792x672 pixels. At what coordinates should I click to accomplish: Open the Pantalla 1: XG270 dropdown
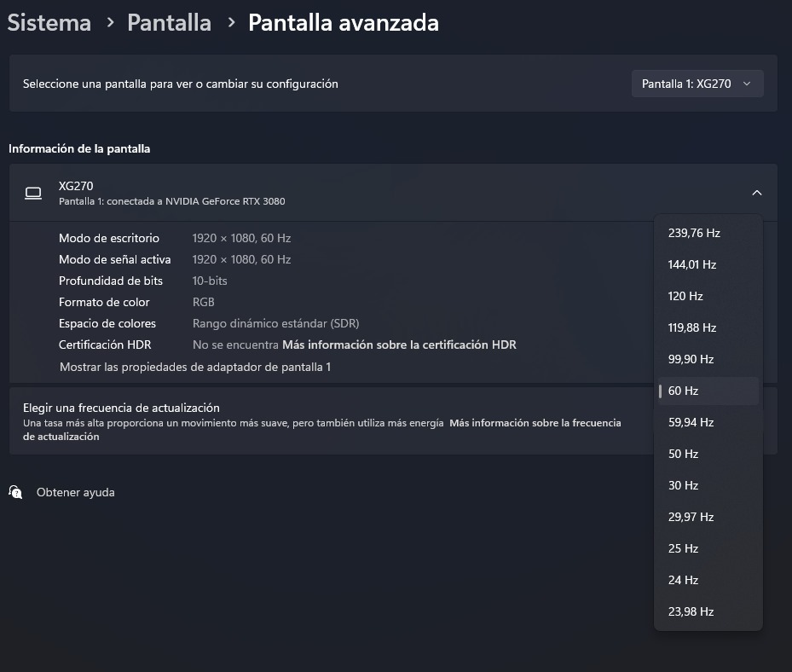point(697,84)
